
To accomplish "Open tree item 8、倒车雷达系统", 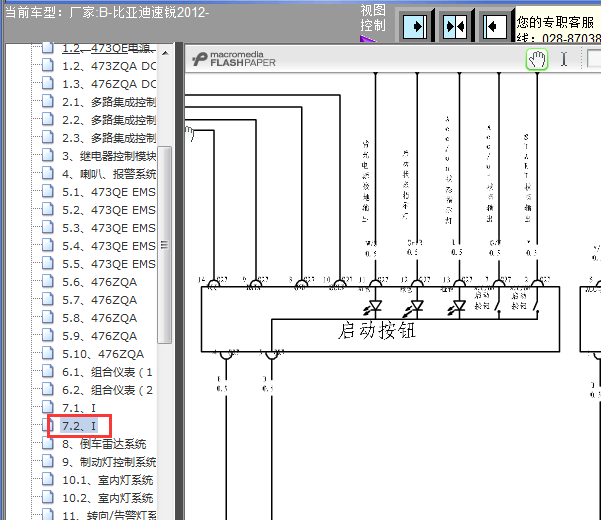I will pyautogui.click(x=104, y=444).
